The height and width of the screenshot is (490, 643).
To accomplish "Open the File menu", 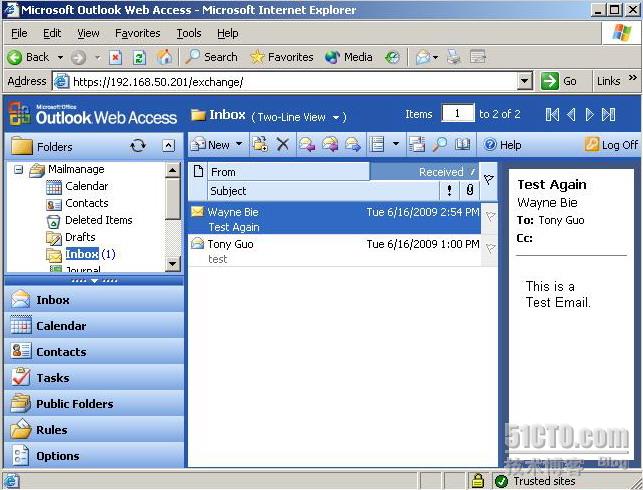I will (x=19, y=33).
